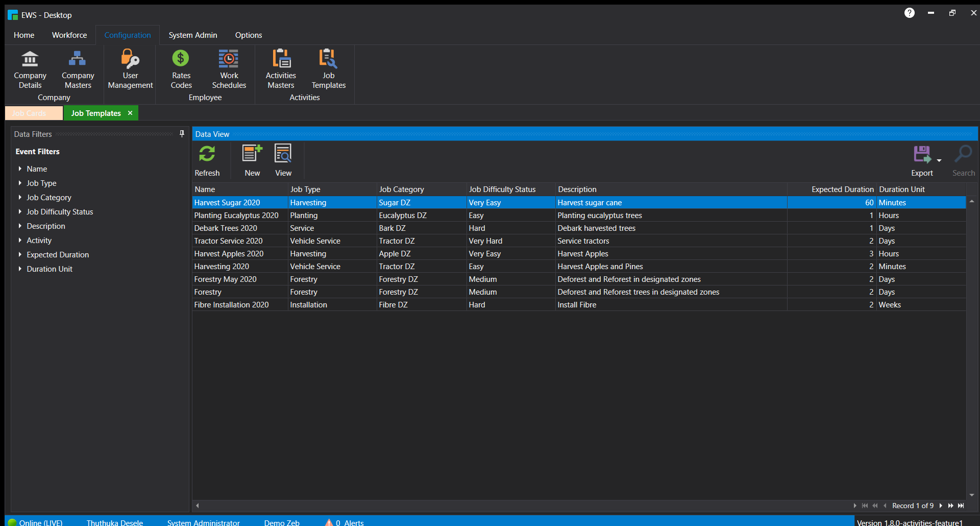Open the Work Schedules icon
Screen dimensions: 980x526
click(229, 69)
